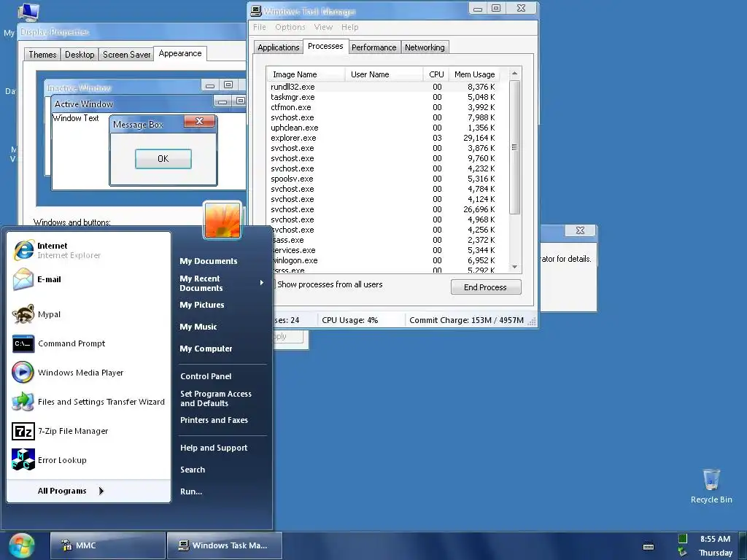Select Appearance tab in Display Properties
This screenshot has height=560, width=747.
[x=180, y=53]
